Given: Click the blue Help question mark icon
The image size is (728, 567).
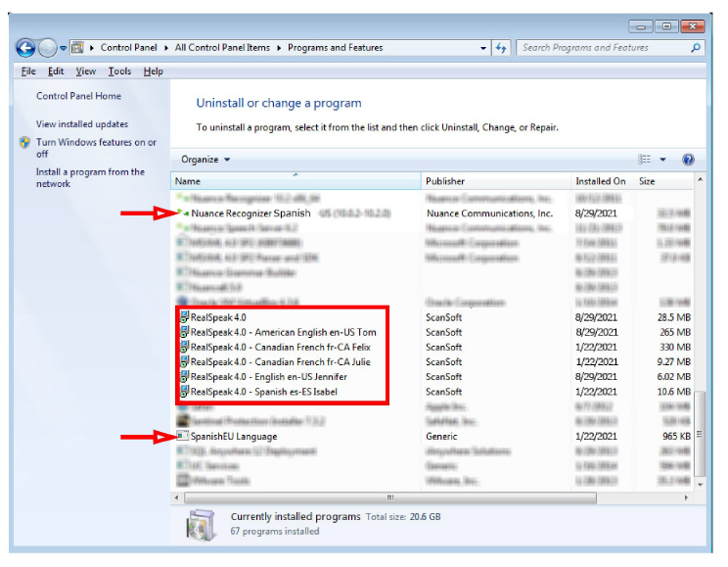Looking at the screenshot, I should [x=688, y=160].
